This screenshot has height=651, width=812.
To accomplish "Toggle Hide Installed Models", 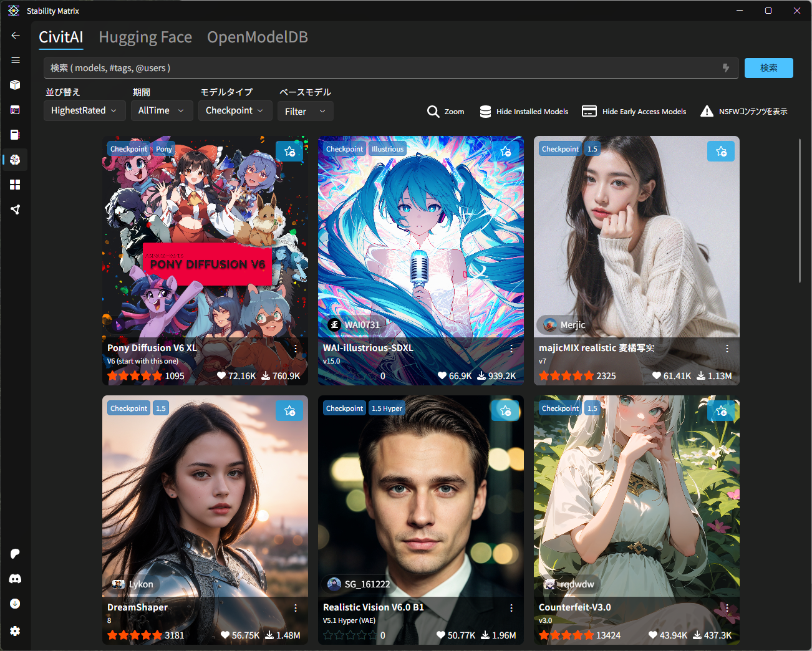I will point(524,112).
